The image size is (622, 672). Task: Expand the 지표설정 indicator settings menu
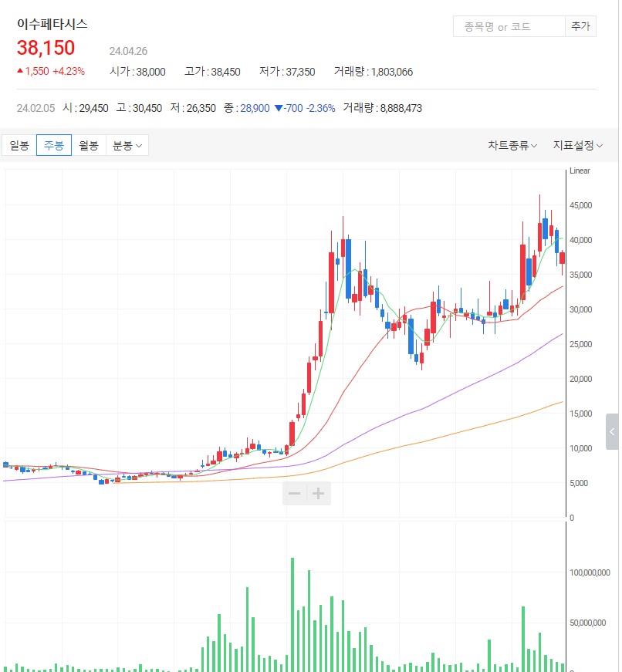click(x=577, y=145)
